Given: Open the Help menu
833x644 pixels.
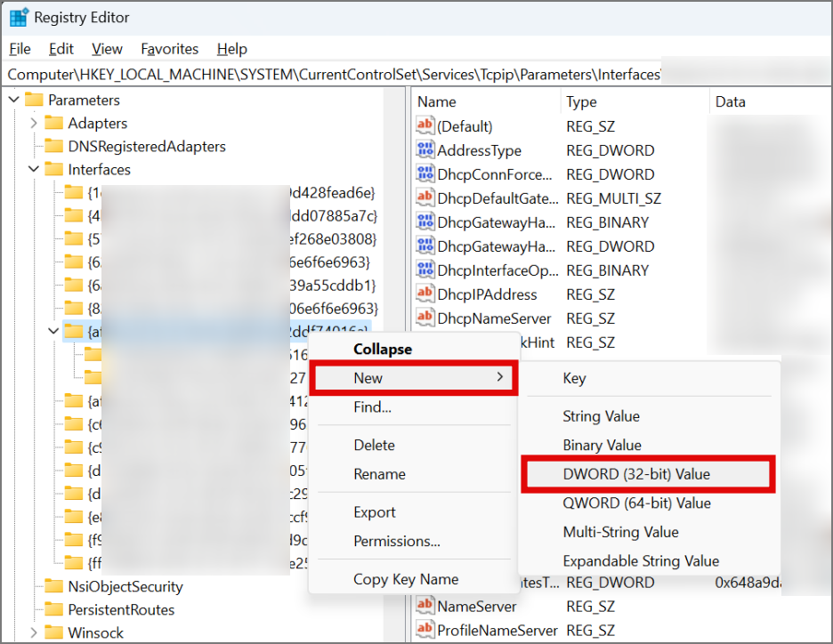Looking at the screenshot, I should [x=231, y=49].
